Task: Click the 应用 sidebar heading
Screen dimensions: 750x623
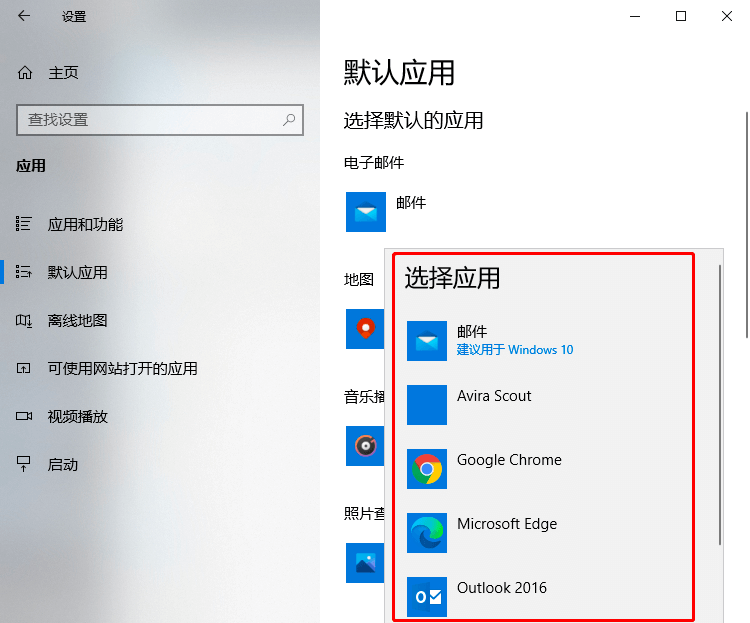Action: pyautogui.click(x=31, y=166)
